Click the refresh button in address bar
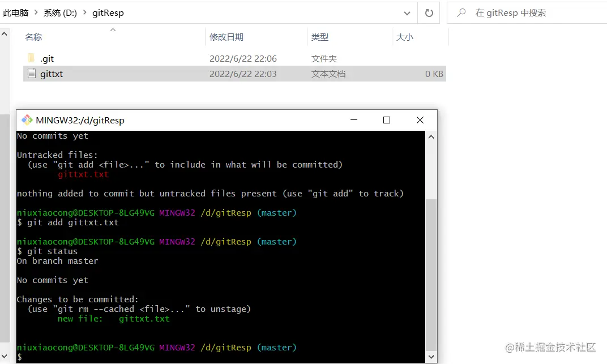Screen dimensions: 607x364 429,13
